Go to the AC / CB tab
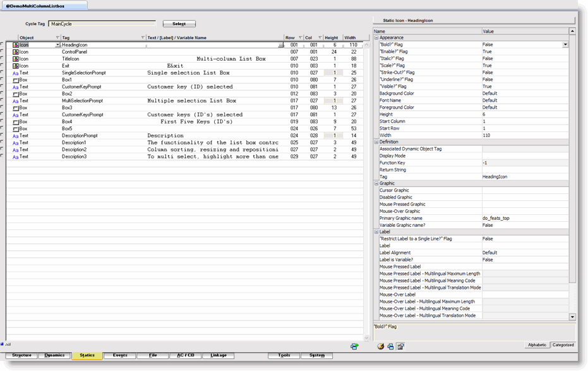The image size is (588, 371). point(186,355)
